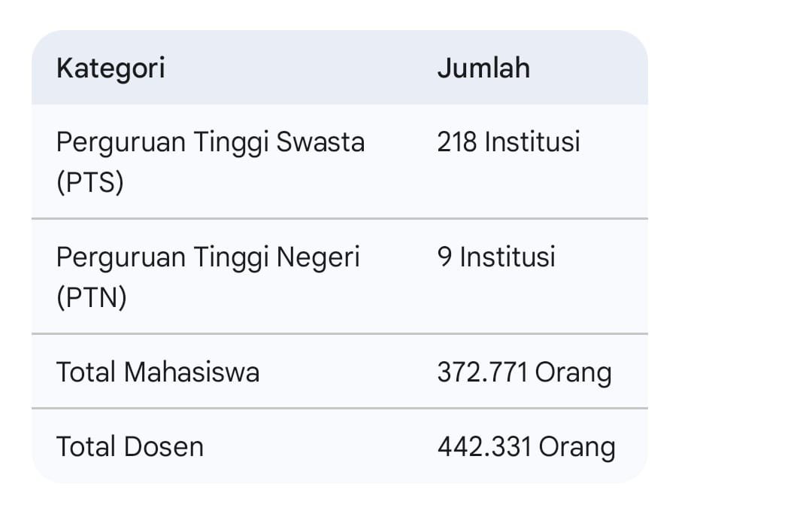Click the word Negeri
812x511 pixels.
click(x=318, y=257)
